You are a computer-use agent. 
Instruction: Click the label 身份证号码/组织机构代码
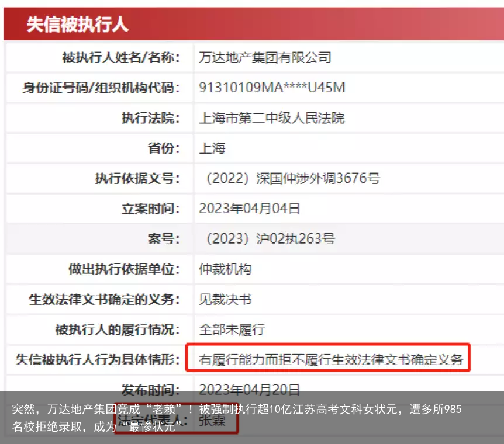[101, 88]
